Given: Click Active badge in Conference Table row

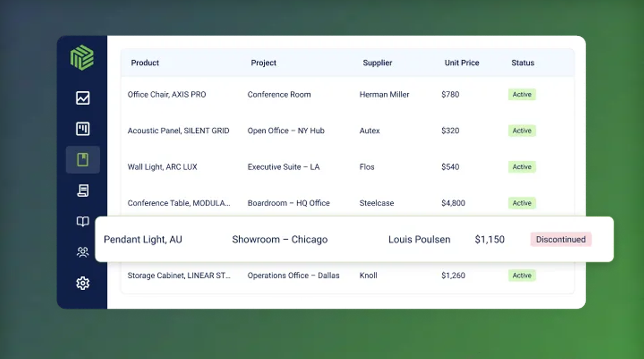Looking at the screenshot, I should (x=522, y=203).
